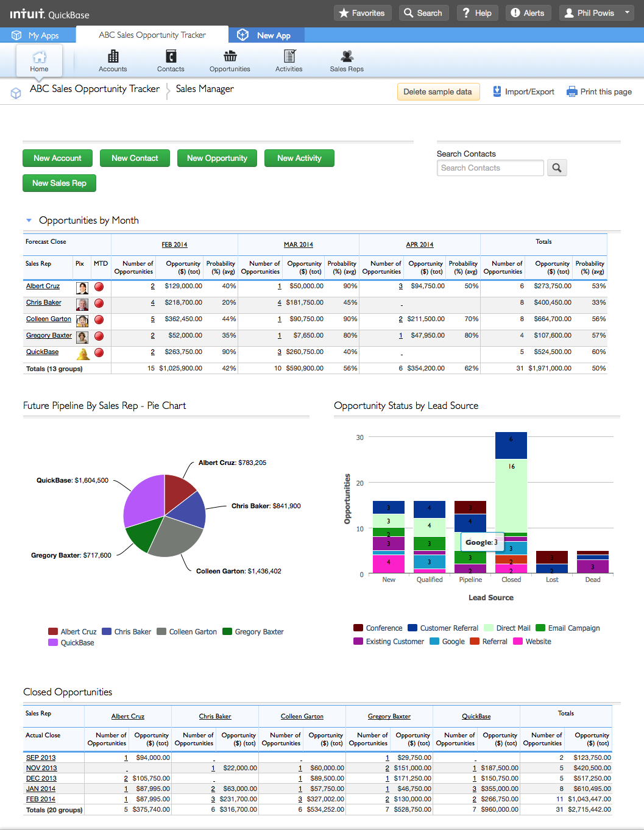Click the QuickBase pyramid picture icon

(x=82, y=353)
